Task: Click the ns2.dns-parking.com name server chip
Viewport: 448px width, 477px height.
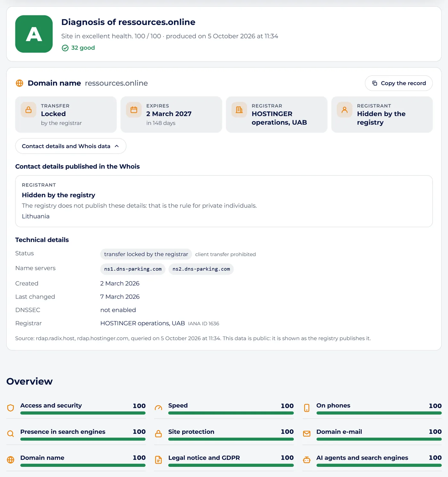Action: tap(201, 269)
